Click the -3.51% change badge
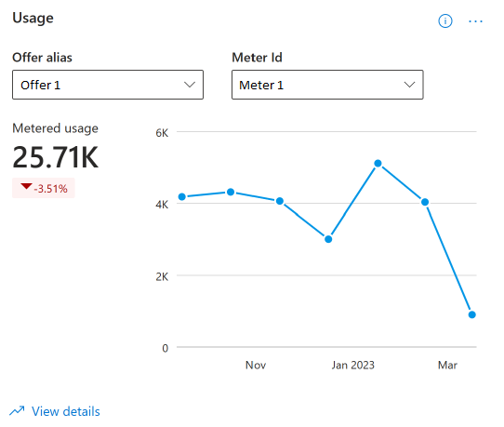 44,188
